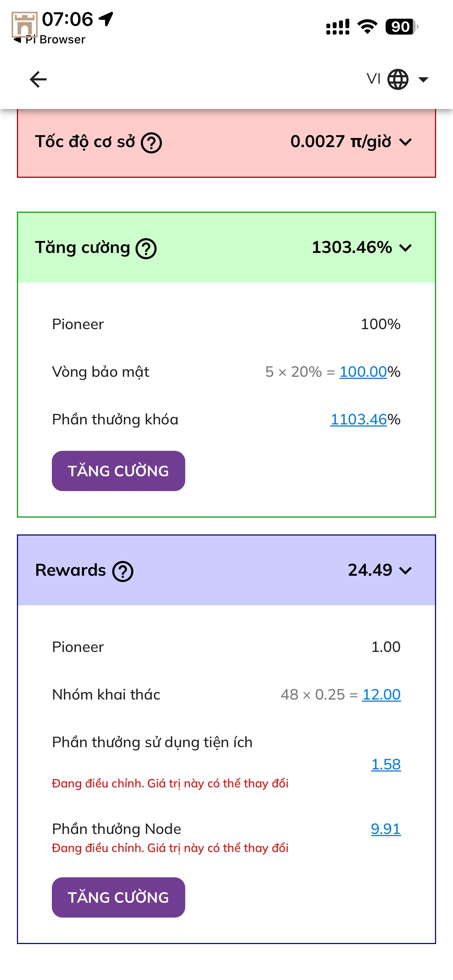The width and height of the screenshot is (453, 980).
Task: Tap help icon beside Rewards heading
Action: pyautogui.click(x=122, y=571)
